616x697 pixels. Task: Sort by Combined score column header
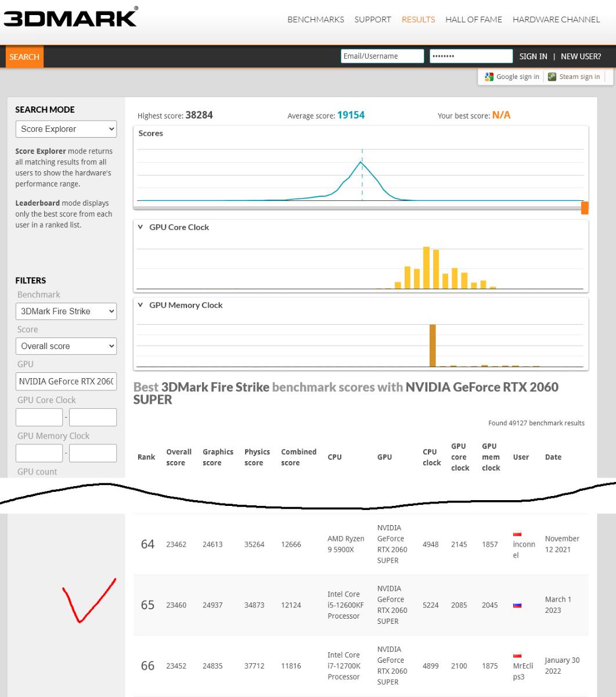(x=298, y=457)
